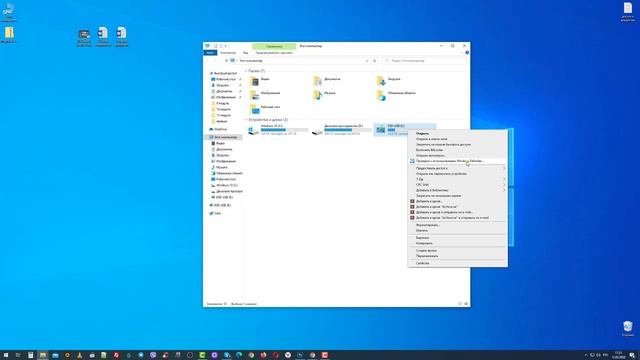Click the Explorer help question-mark icon
Image resolution: width=640 pixels, height=360 pixels.
(467, 53)
